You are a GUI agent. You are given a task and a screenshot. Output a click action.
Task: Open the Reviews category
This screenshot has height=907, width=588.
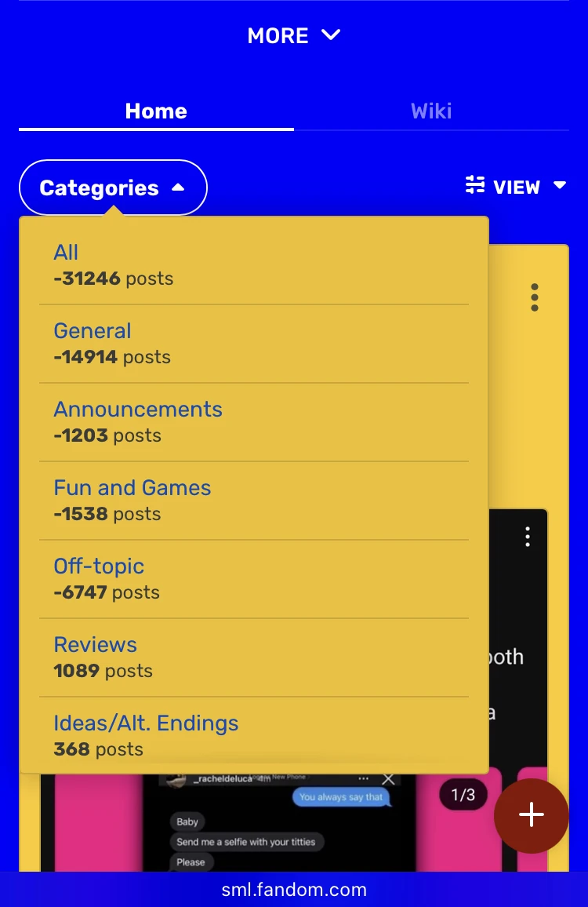tap(95, 644)
